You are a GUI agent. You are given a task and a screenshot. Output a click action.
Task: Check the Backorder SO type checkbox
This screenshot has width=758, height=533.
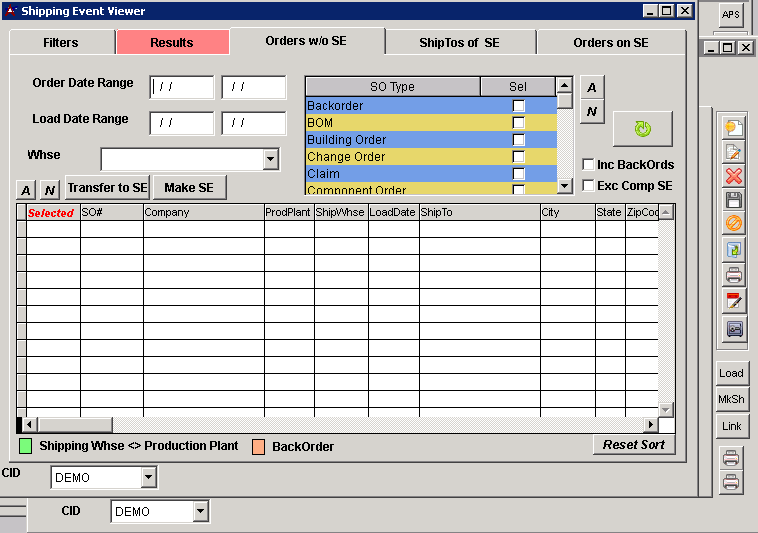click(518, 106)
